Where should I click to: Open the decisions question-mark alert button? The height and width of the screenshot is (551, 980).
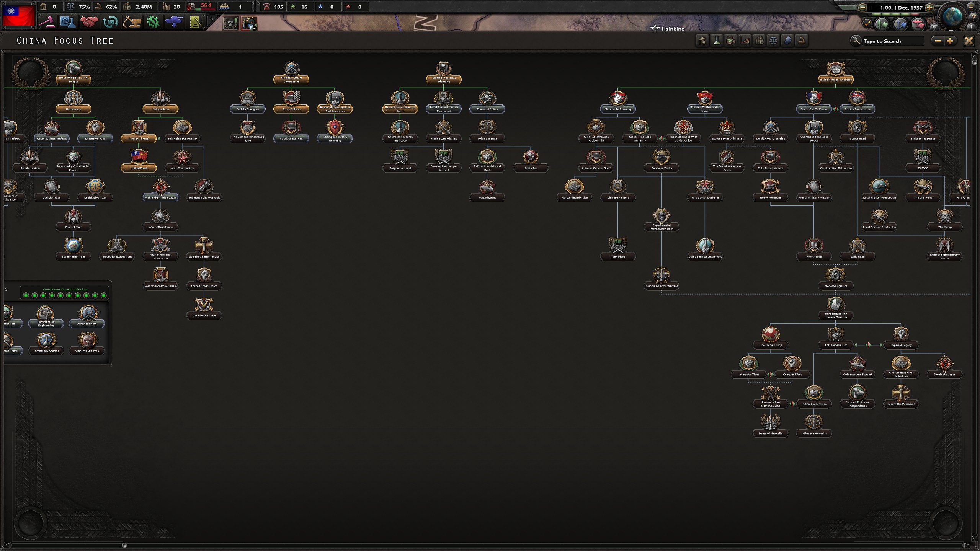pyautogui.click(x=230, y=23)
